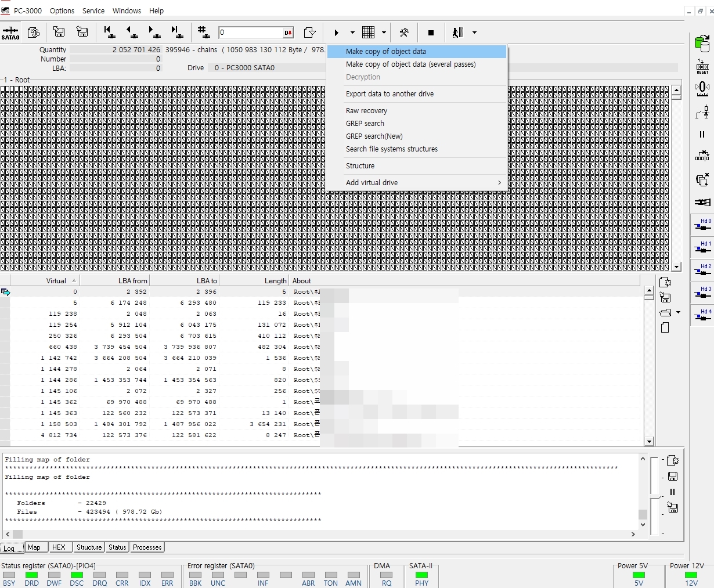Choose Raw recovery from context menu
Viewport: 714px width, 588px height.
coord(416,111)
